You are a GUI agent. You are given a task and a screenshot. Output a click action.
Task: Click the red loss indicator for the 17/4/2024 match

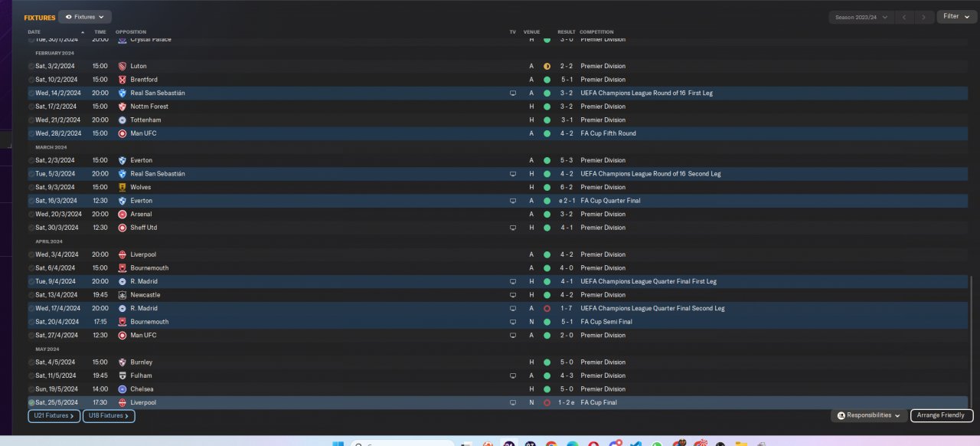point(547,308)
